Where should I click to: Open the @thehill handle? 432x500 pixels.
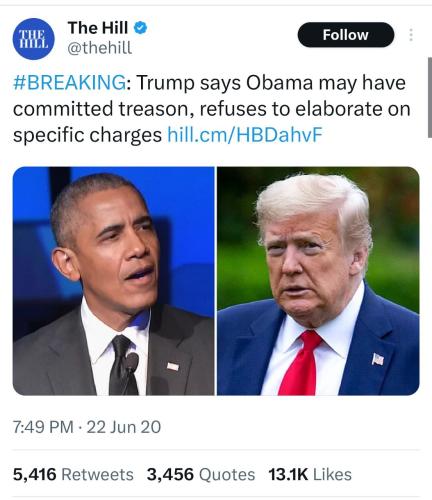100,48
